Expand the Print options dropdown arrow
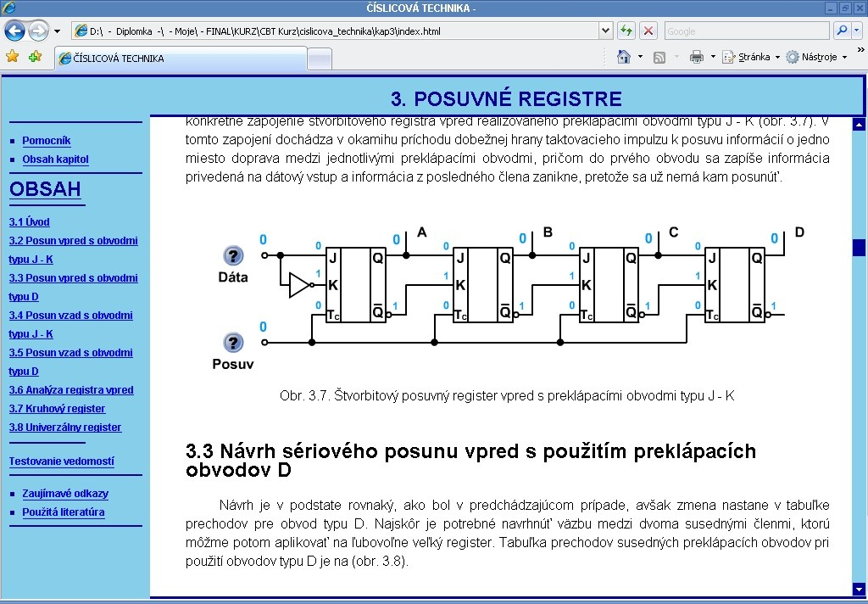 pyautogui.click(x=713, y=57)
